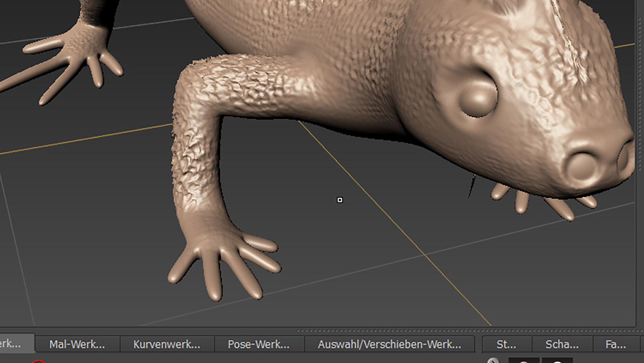Select the Pose-Werk... tab
This screenshot has height=363, width=644.
(x=259, y=344)
